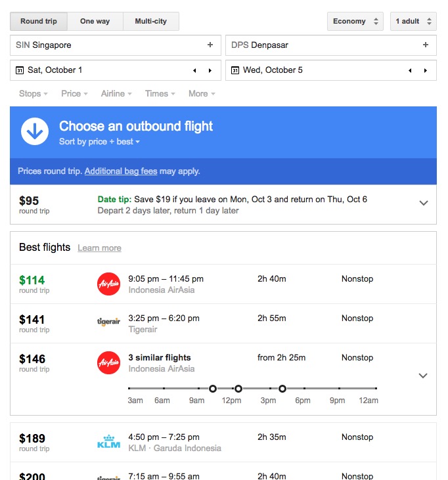Open the Stops filter menu
This screenshot has width=448, height=480.
pos(33,94)
